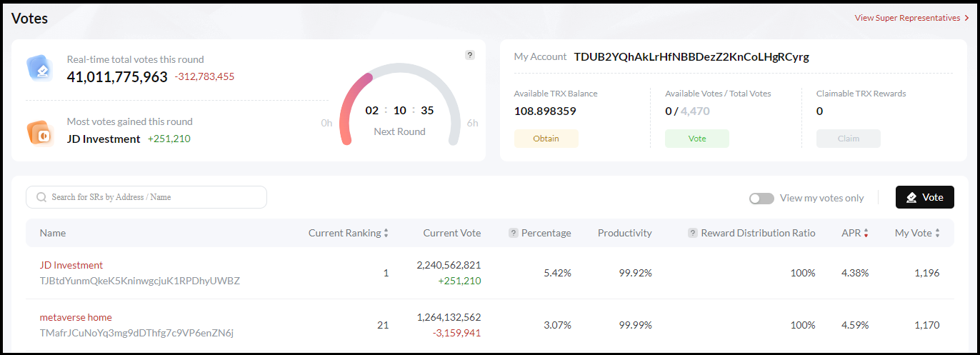Click the Productivity column header
Image resolution: width=980 pixels, height=355 pixels.
625,233
